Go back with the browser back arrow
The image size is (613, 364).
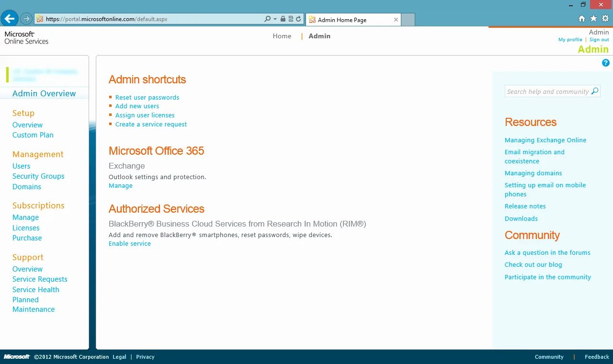pyautogui.click(x=10, y=19)
